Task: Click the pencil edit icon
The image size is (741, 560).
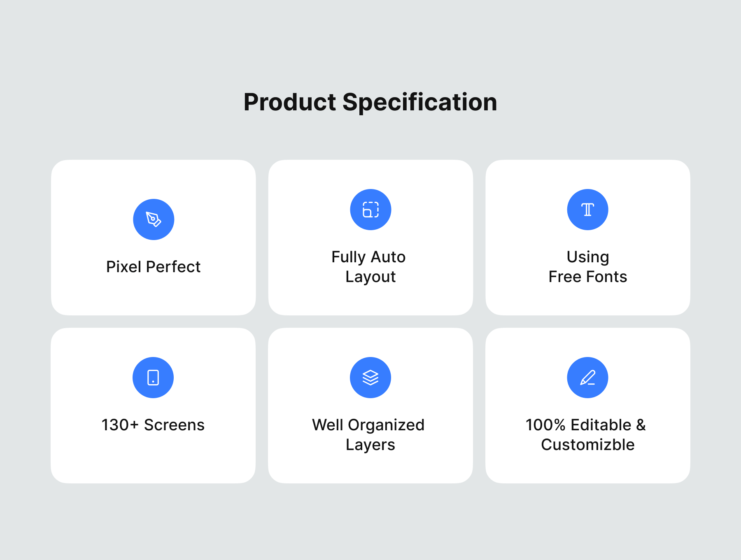Action: coord(587,378)
